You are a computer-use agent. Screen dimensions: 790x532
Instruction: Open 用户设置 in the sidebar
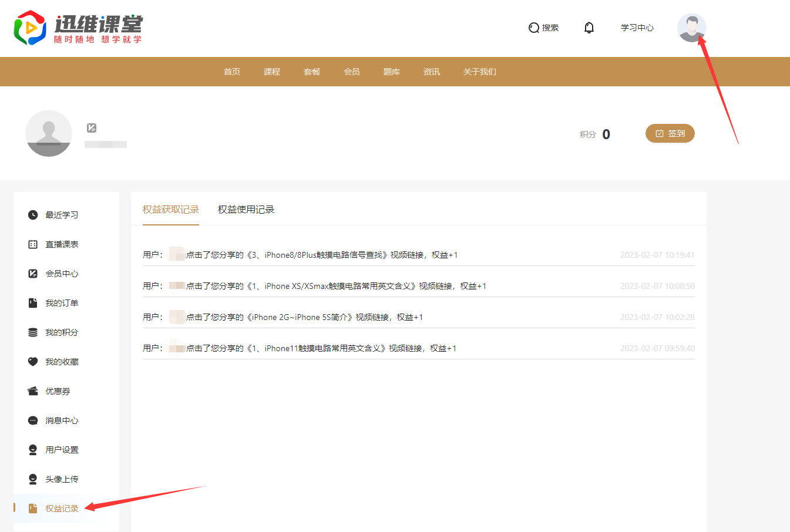coord(62,450)
